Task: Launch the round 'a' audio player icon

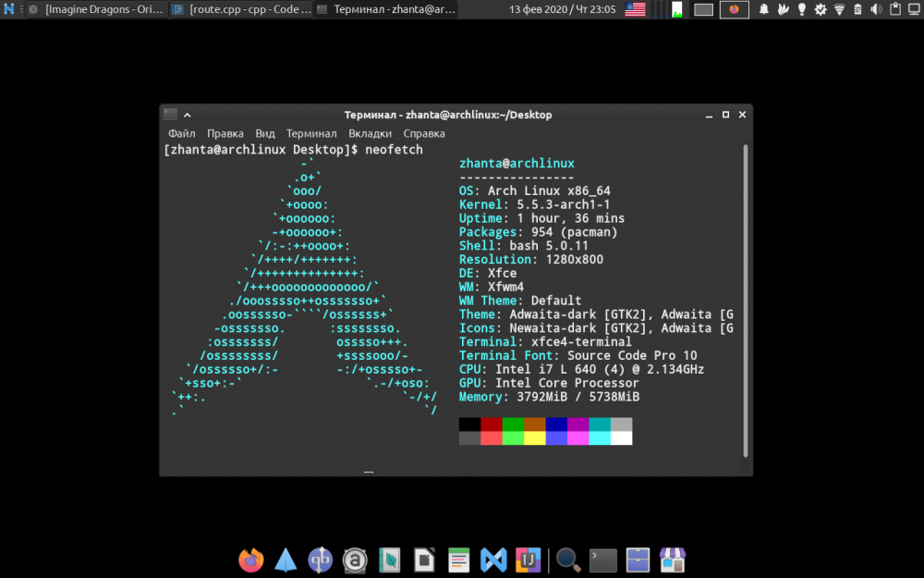Action: point(355,560)
